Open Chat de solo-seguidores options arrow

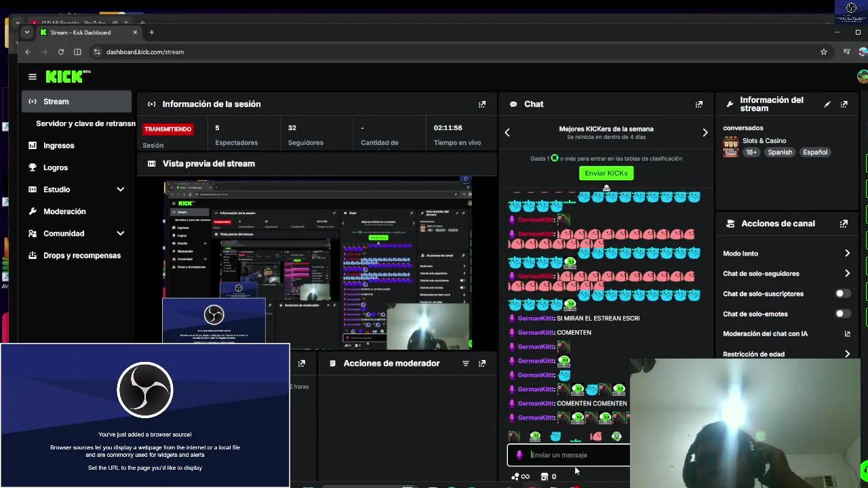pos(847,273)
